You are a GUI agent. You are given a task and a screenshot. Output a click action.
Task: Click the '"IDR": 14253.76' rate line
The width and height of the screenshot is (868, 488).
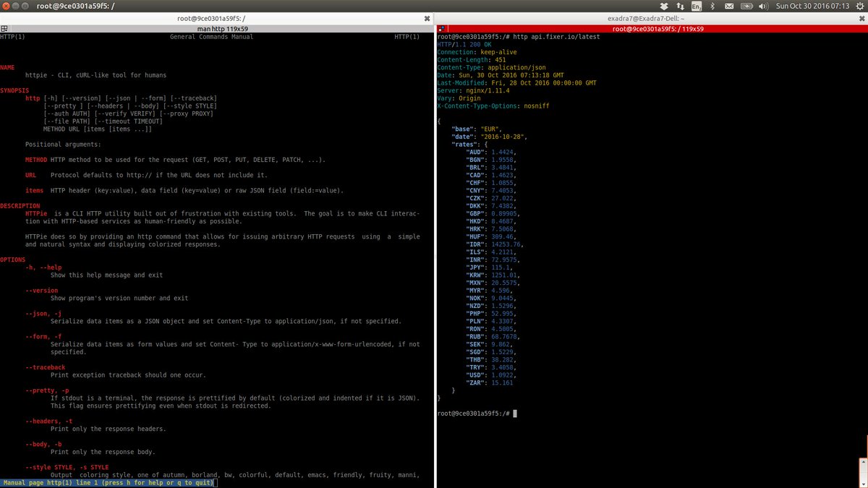click(495, 245)
